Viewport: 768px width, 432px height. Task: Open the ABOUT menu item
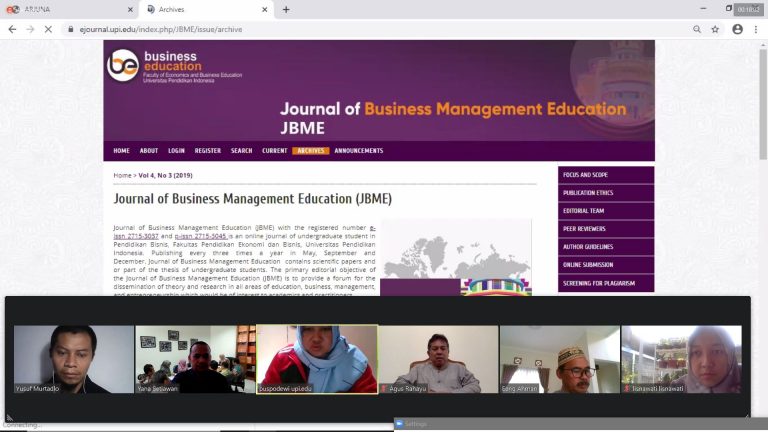pos(149,151)
